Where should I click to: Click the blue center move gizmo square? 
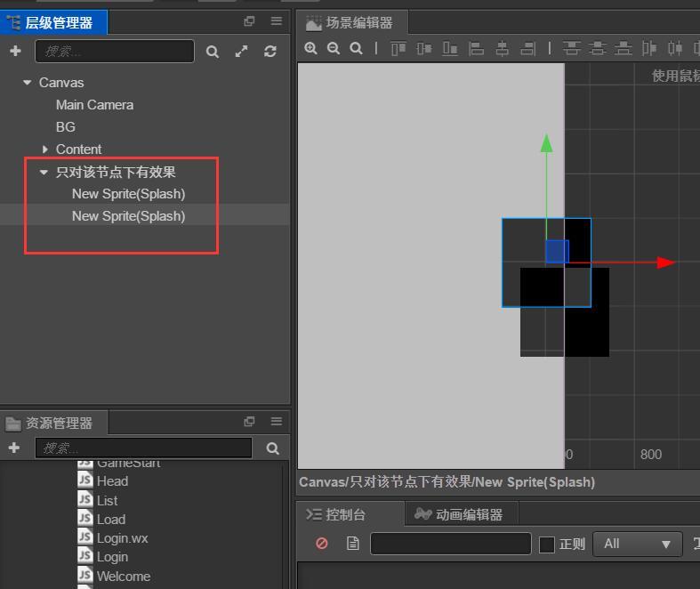click(x=558, y=252)
